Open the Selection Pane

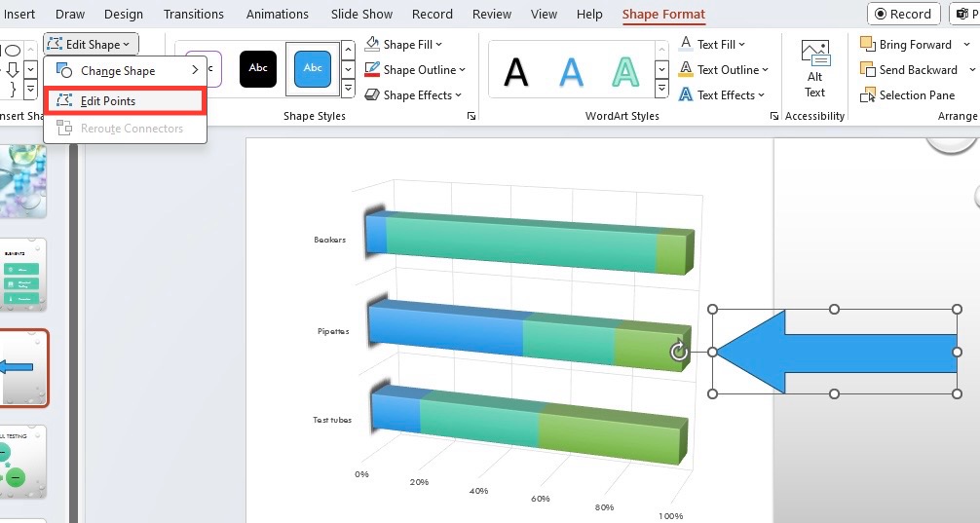point(908,95)
